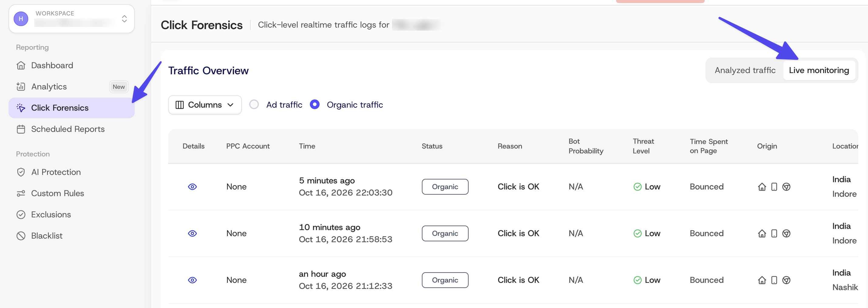Screen dimensions: 868x308
Task: Click the home origin icon in 22:03:30 row
Action: click(762, 186)
